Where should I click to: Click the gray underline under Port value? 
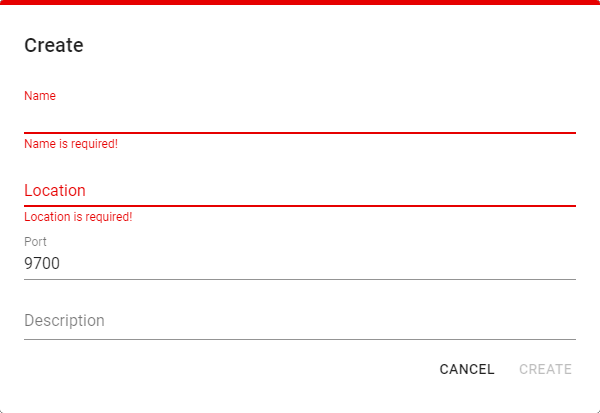(300, 279)
